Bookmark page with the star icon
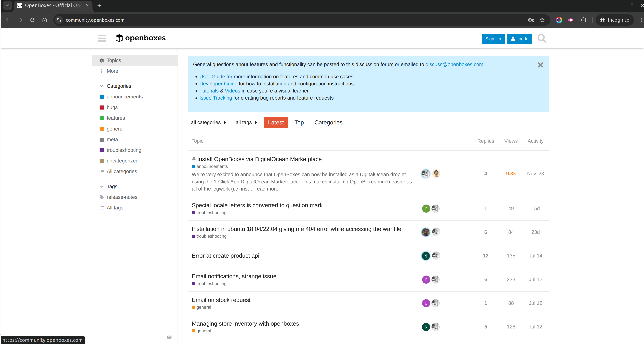Image resolution: width=644 pixels, height=344 pixels. pos(542,20)
